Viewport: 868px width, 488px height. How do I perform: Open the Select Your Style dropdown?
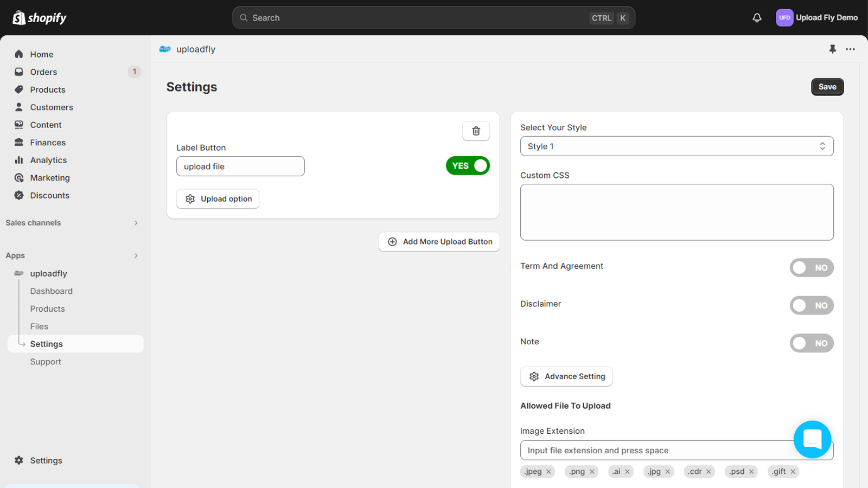tap(676, 146)
